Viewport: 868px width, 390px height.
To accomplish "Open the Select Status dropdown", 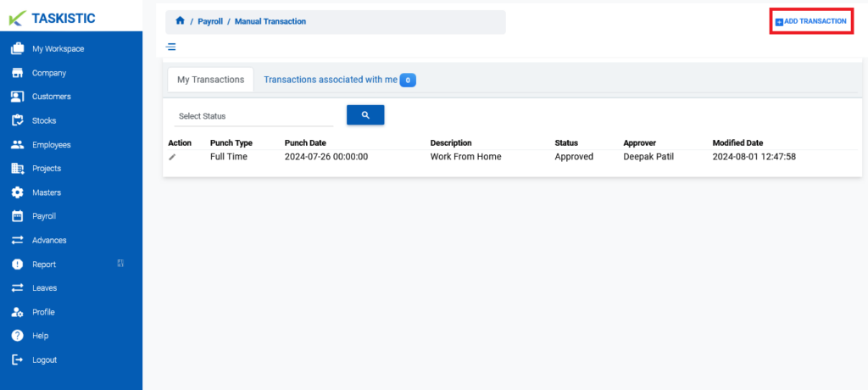I will click(253, 116).
